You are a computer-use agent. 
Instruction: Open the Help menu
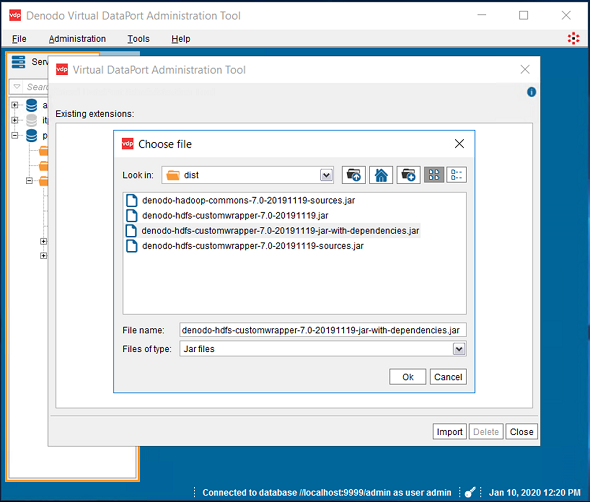[181, 39]
